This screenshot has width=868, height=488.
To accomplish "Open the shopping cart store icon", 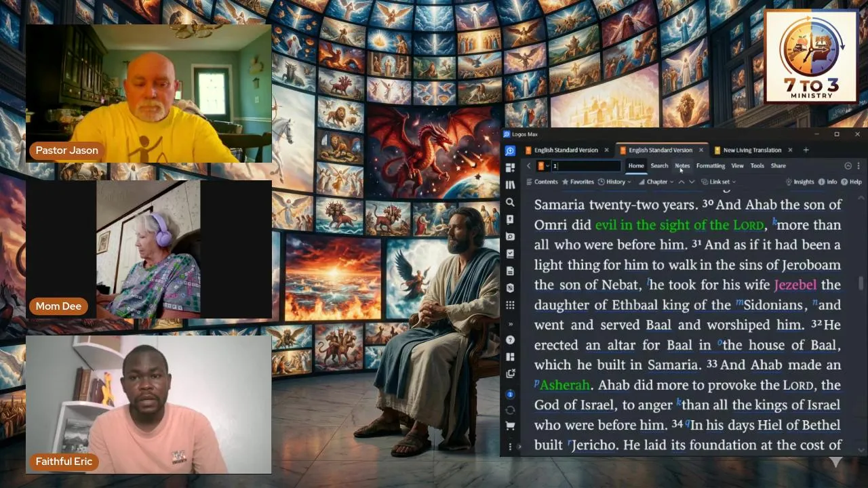I will [510, 426].
